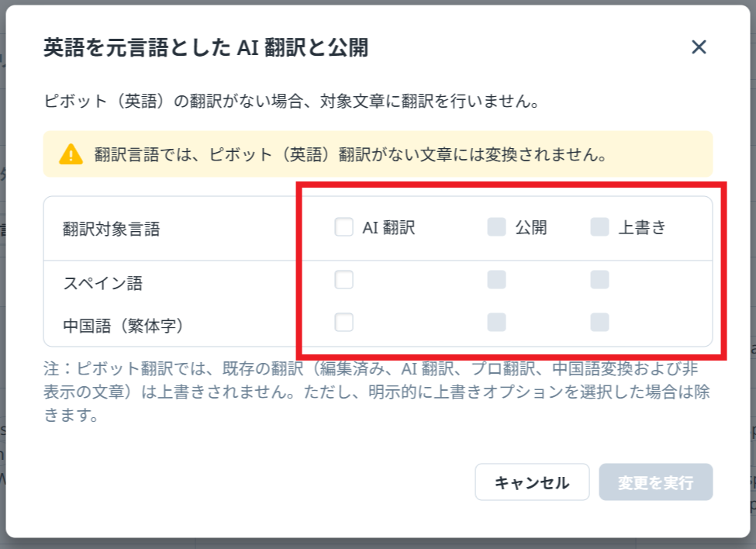This screenshot has width=756, height=549.
Task: Click the キャンセル button
Action: click(532, 482)
